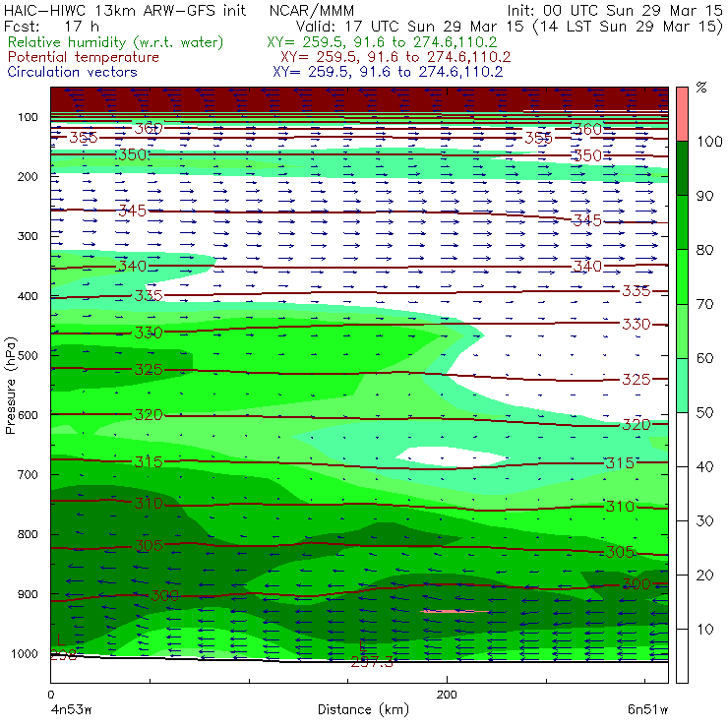Screen dimensions: 728x728
Task: Click the '1000' pressure axis tick label
Action: (x=25, y=653)
